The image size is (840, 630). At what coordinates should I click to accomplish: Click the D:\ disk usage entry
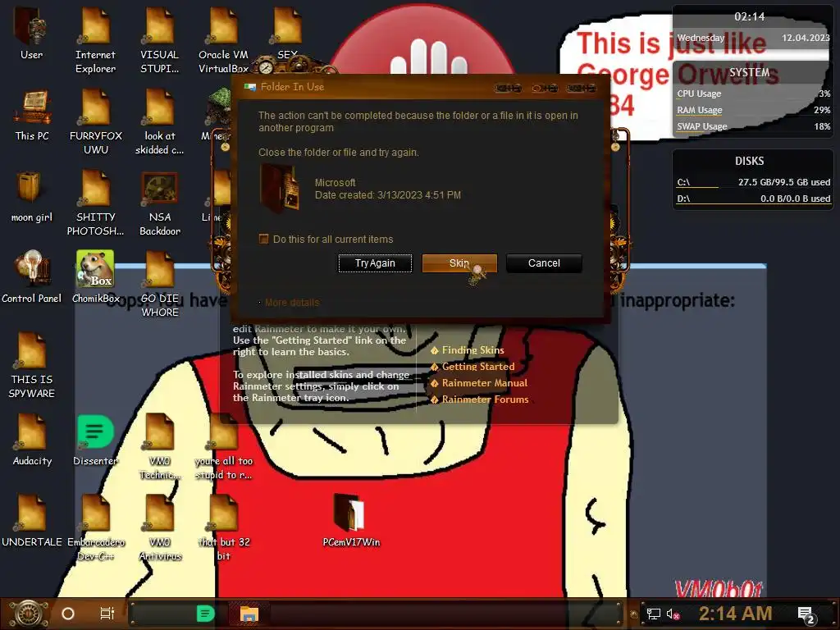point(753,199)
